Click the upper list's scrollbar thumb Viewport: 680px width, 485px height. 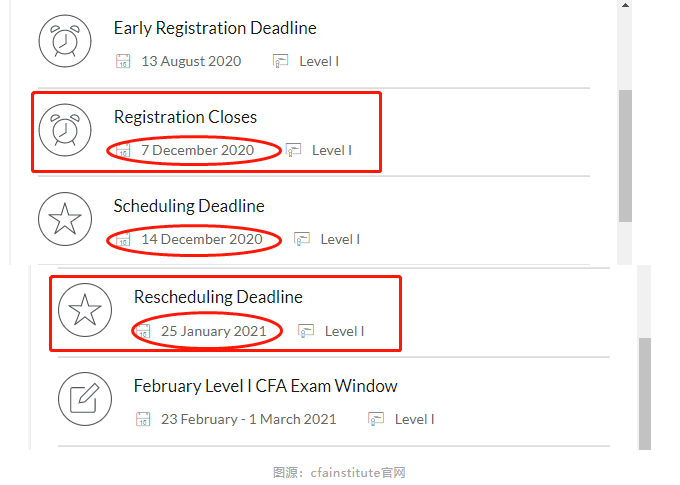pos(625,156)
